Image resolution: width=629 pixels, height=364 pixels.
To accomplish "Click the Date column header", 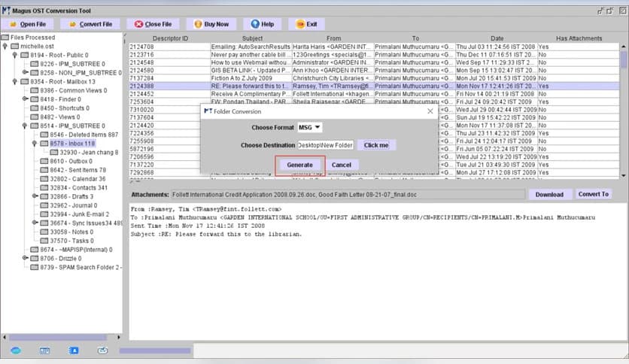I will click(497, 38).
